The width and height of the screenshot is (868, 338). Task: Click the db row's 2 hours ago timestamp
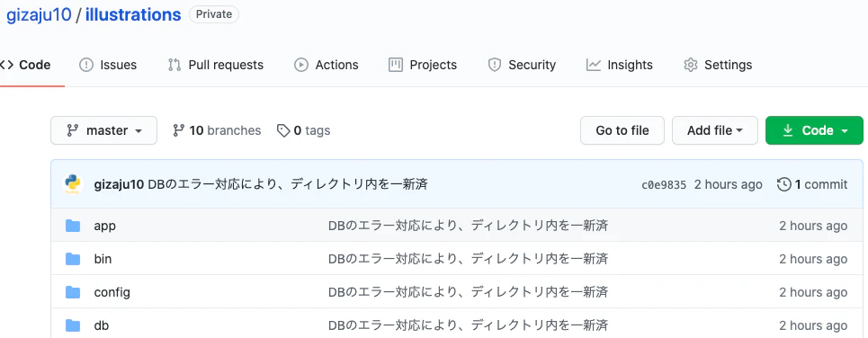813,325
